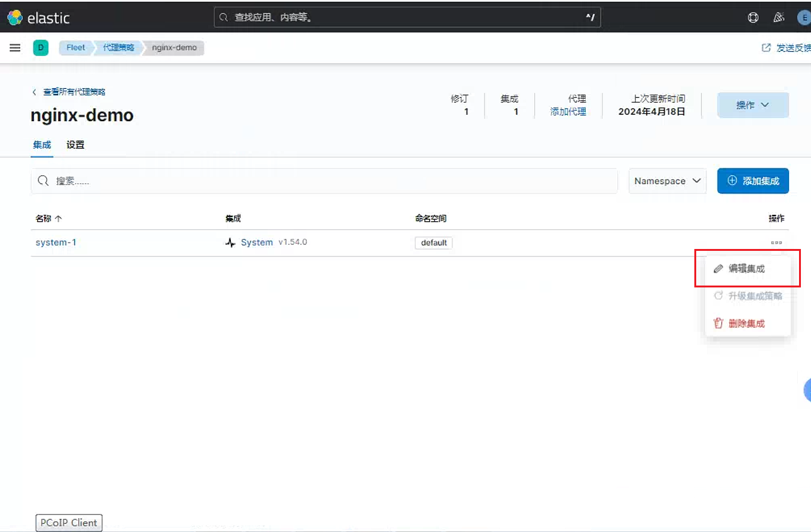Viewport: 811px width, 532px height.
Task: Open the hamburger navigation menu
Action: coord(15,48)
